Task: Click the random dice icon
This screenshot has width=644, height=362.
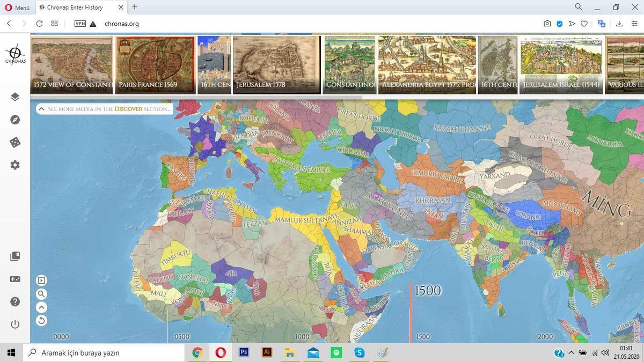Action: 15,142
